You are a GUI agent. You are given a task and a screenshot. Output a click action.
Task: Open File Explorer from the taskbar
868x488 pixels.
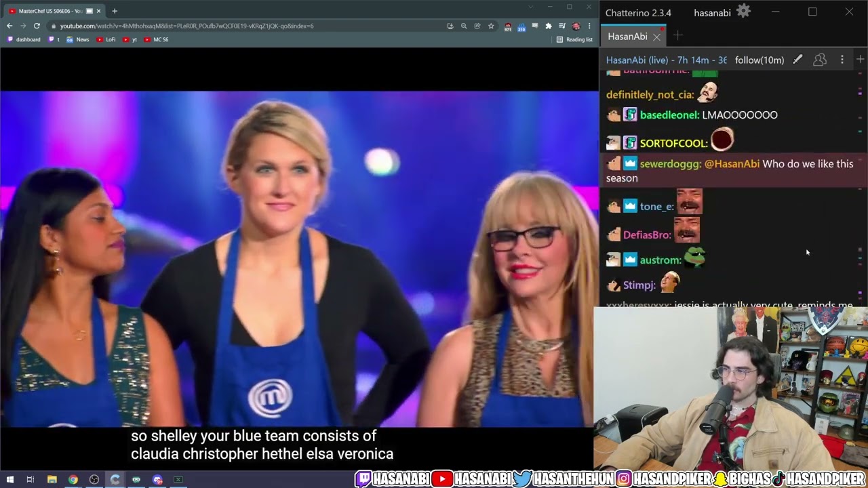click(52, 480)
